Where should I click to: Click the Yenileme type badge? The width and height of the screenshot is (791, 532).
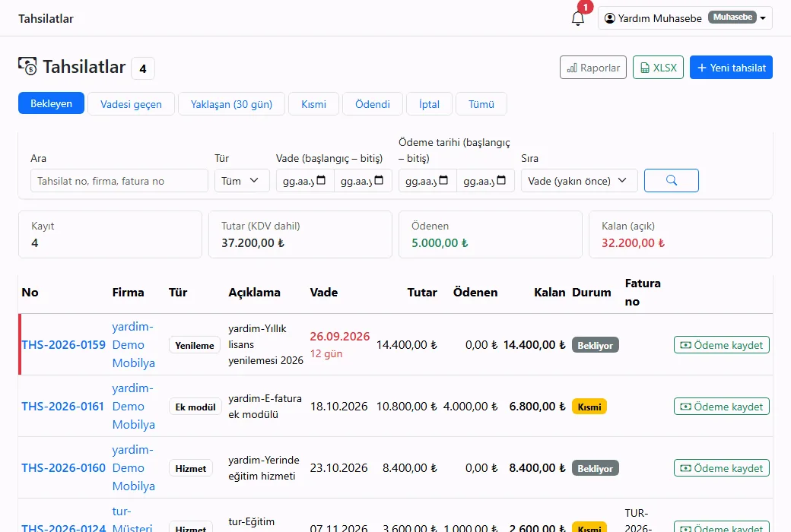[195, 346]
